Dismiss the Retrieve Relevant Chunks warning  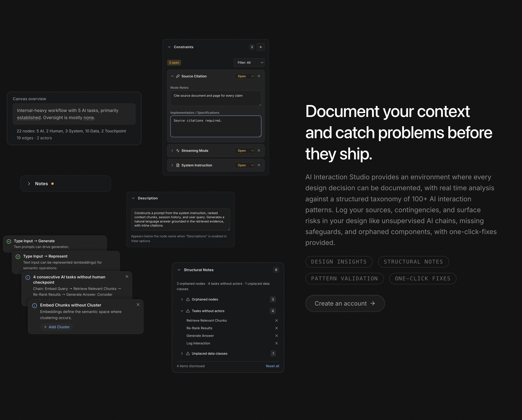[x=276, y=320]
